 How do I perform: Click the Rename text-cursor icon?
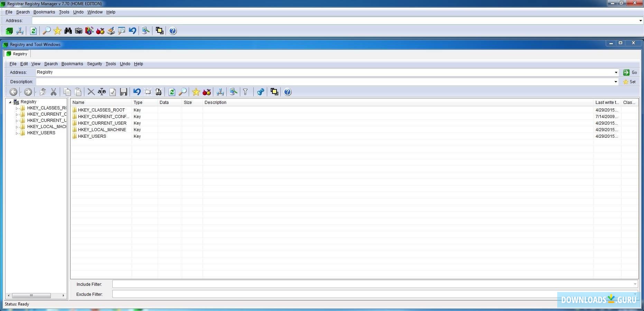102,92
